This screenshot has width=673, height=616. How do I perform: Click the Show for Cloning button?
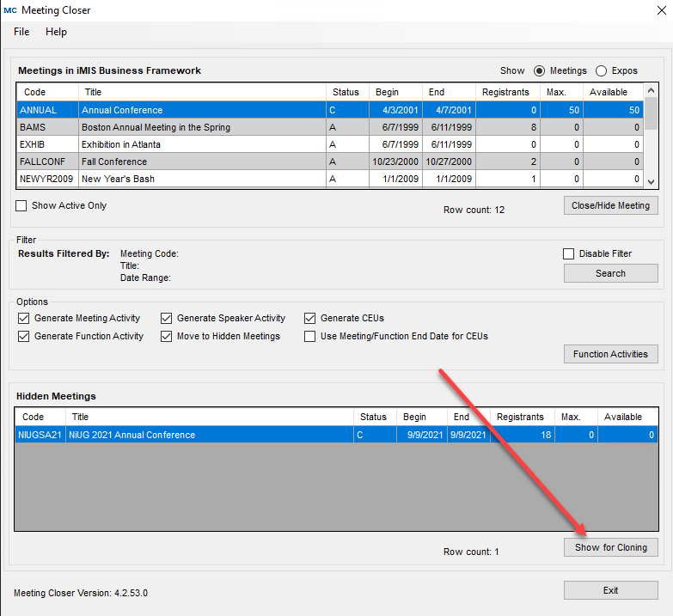click(x=610, y=547)
